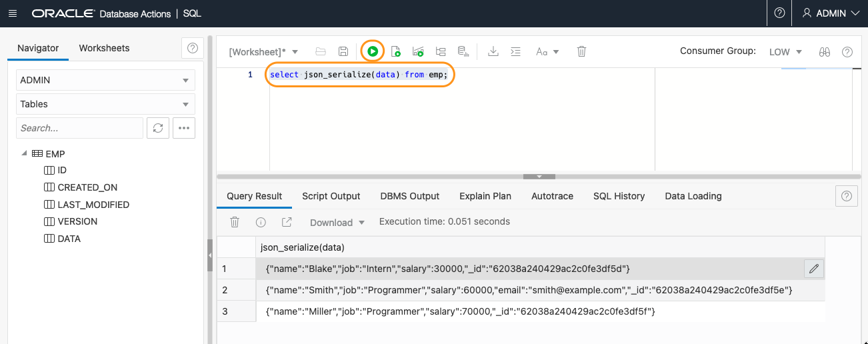The height and width of the screenshot is (344, 868).
Task: Refresh the Navigator object list
Action: pos(158,128)
